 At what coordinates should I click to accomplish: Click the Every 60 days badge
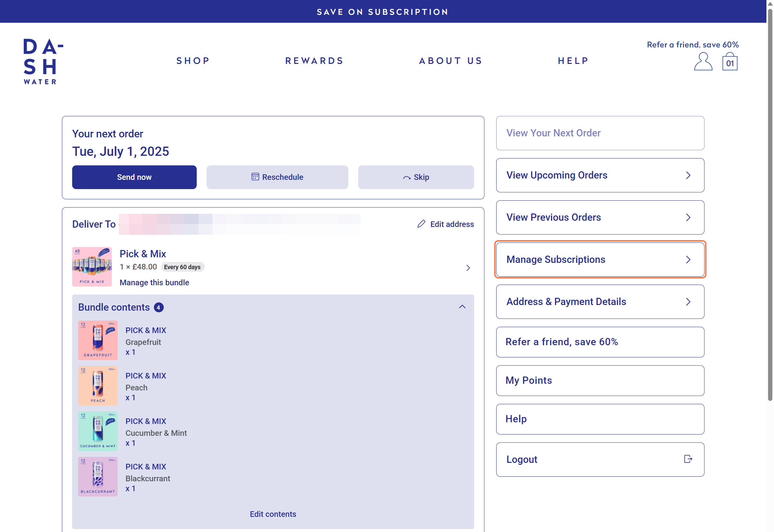click(x=182, y=267)
